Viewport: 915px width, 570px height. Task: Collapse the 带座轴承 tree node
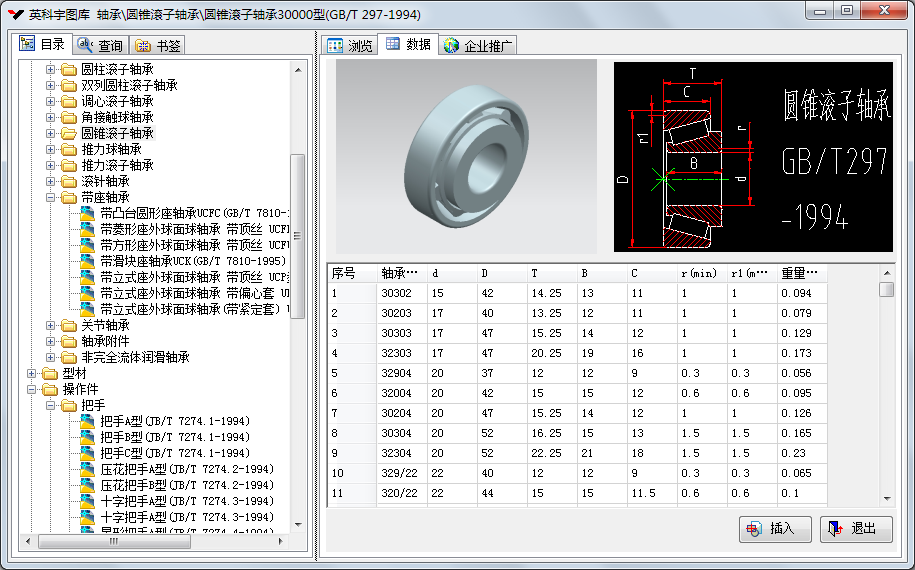[x=51, y=197]
